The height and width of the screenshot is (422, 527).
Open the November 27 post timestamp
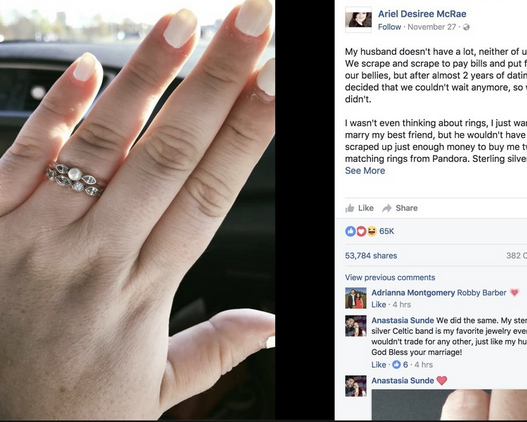click(432, 27)
